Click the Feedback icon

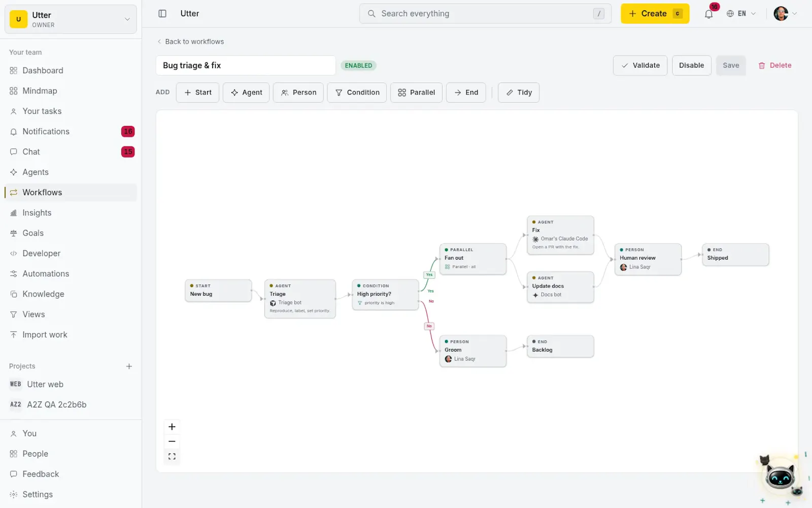[14, 474]
